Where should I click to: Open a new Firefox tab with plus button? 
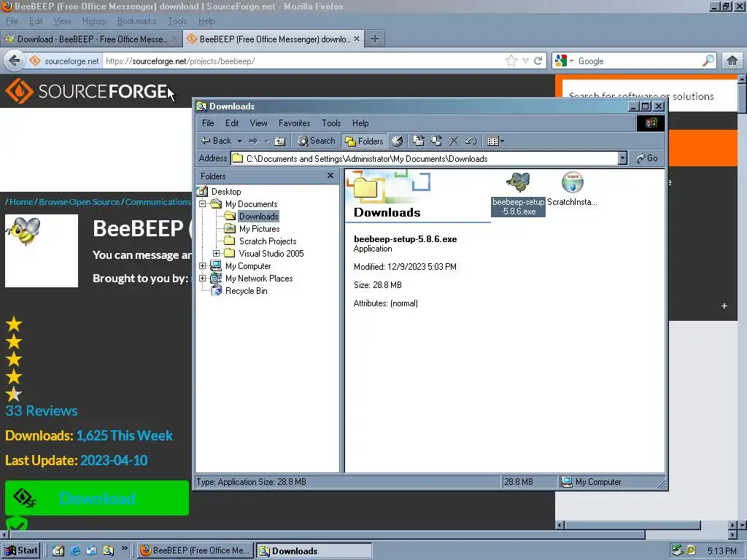point(375,39)
